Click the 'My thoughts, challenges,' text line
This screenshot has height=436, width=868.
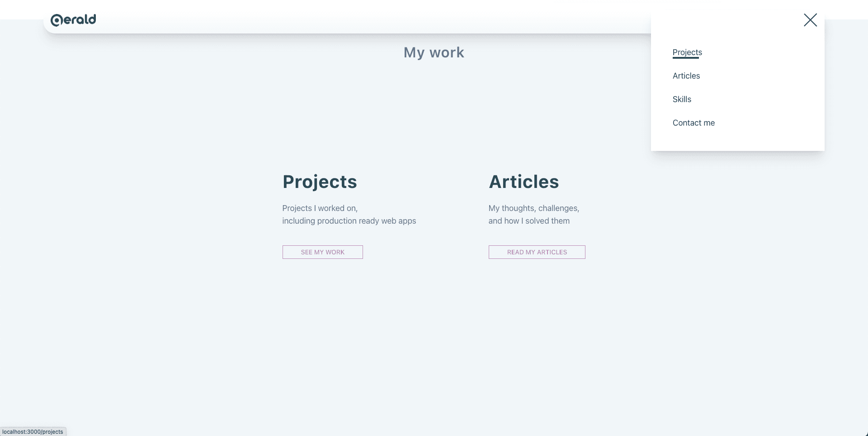click(534, 208)
